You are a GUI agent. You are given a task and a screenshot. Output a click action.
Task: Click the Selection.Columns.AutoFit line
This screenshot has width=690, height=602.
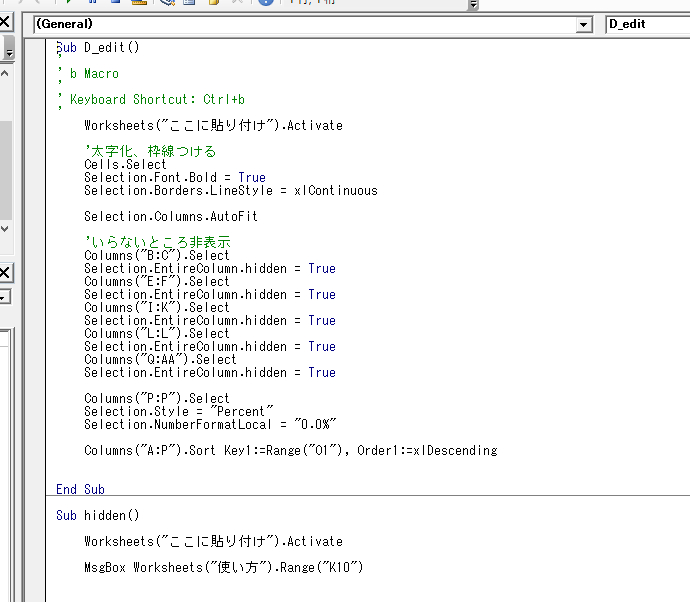coord(171,217)
